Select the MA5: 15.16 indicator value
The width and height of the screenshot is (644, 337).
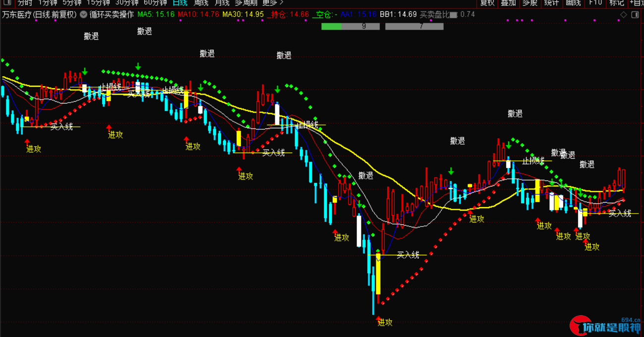click(156, 14)
